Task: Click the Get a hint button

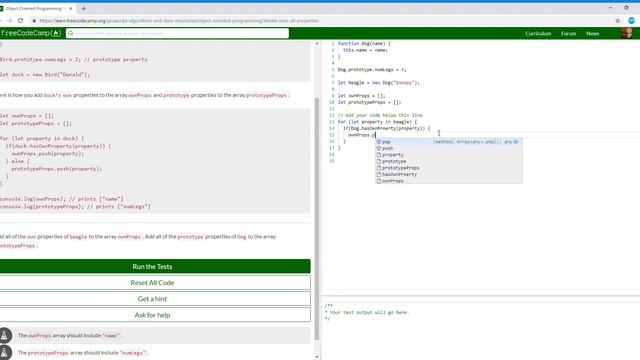Action: coord(152,299)
